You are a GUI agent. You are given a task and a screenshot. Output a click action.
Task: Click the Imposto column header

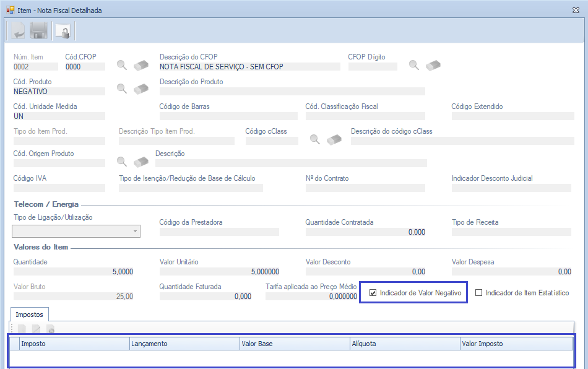tap(74, 344)
